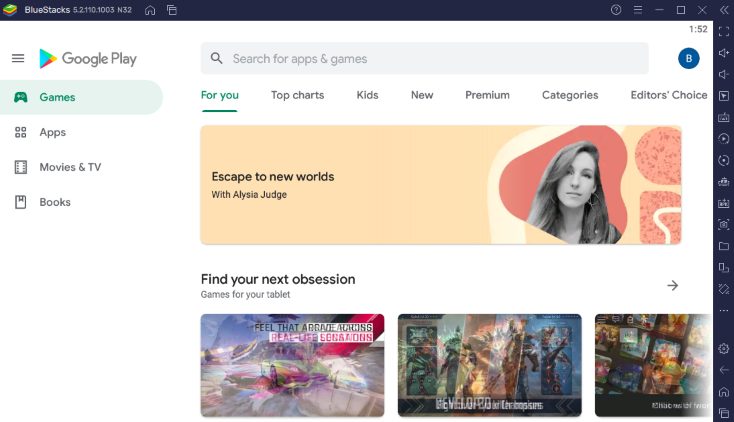Open the arcade racing game thumbnail
The width and height of the screenshot is (734, 422).
(x=293, y=365)
